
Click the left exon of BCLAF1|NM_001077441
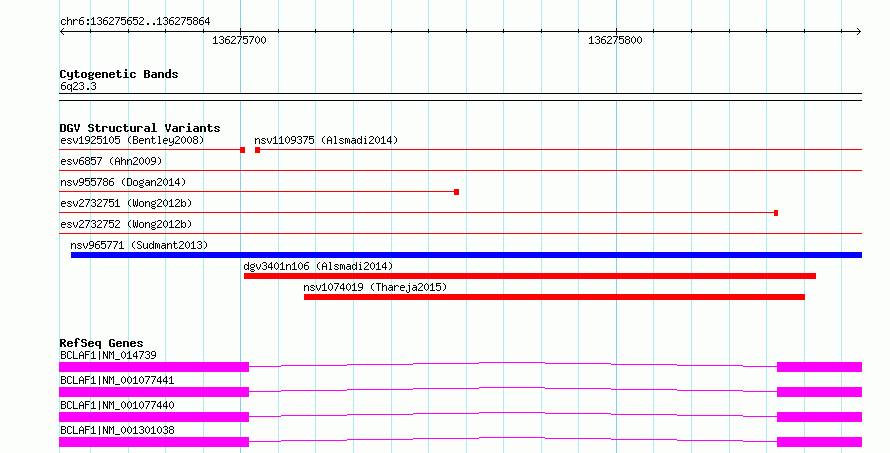[x=154, y=392]
